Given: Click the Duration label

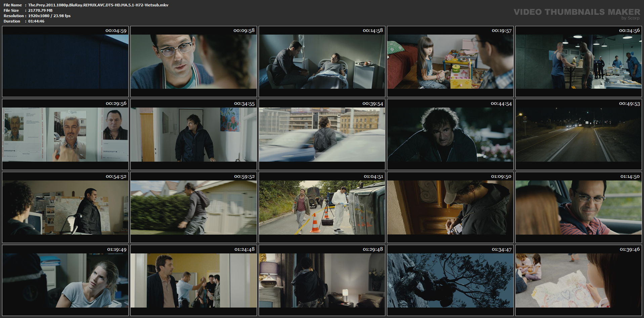Looking at the screenshot, I should (12, 21).
